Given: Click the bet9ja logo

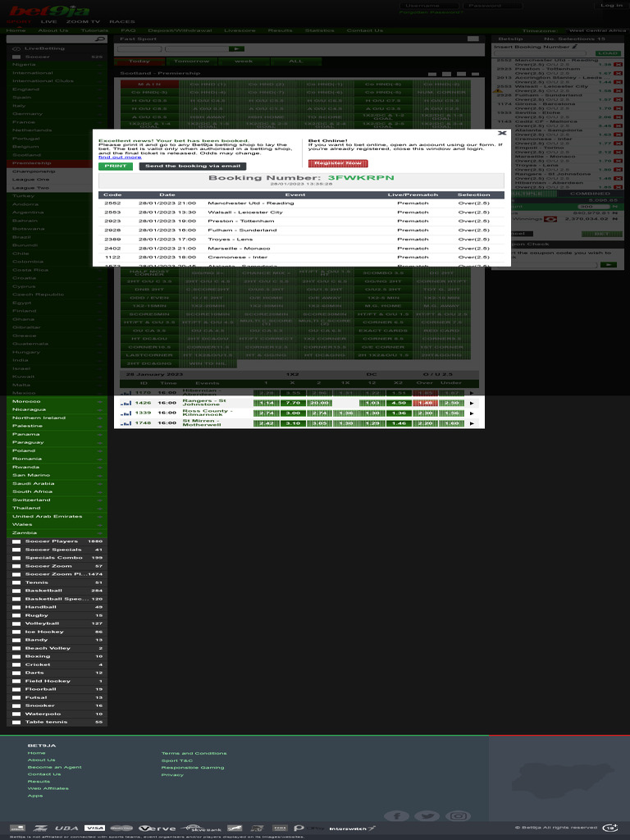Looking at the screenshot, I should (x=48, y=10).
